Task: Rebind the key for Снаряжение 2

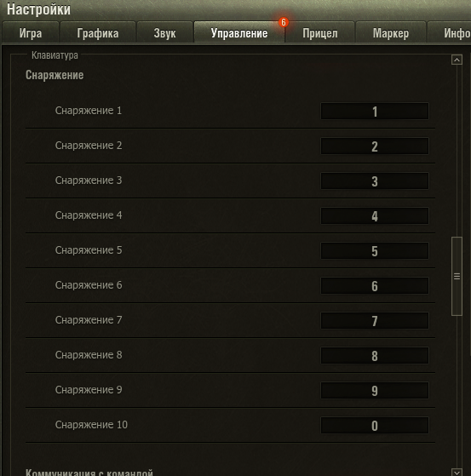Action: coord(375,146)
